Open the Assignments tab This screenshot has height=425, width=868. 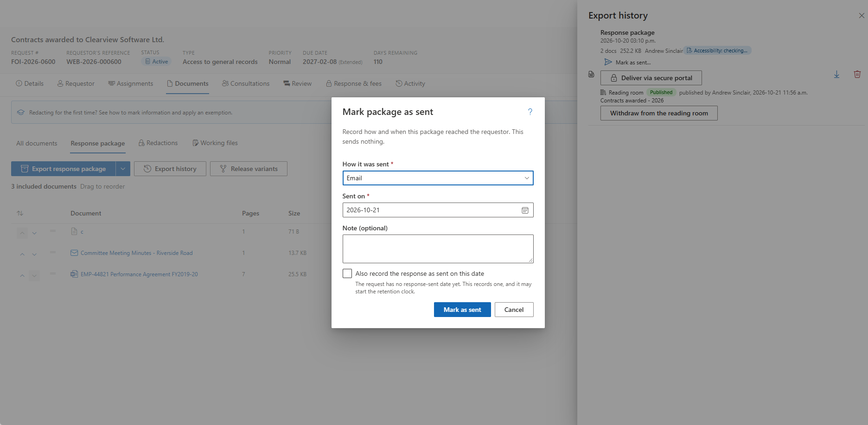click(131, 84)
